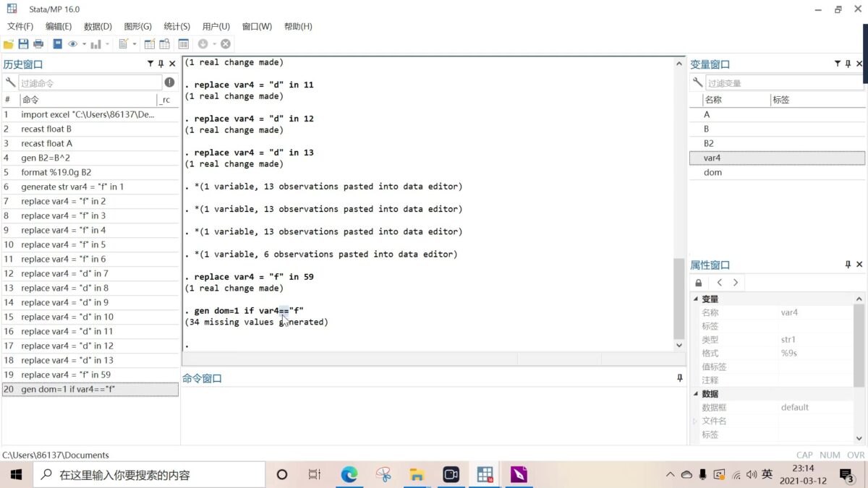Click the 名称 column header in Variables
The height and width of the screenshot is (488, 868).
point(736,100)
